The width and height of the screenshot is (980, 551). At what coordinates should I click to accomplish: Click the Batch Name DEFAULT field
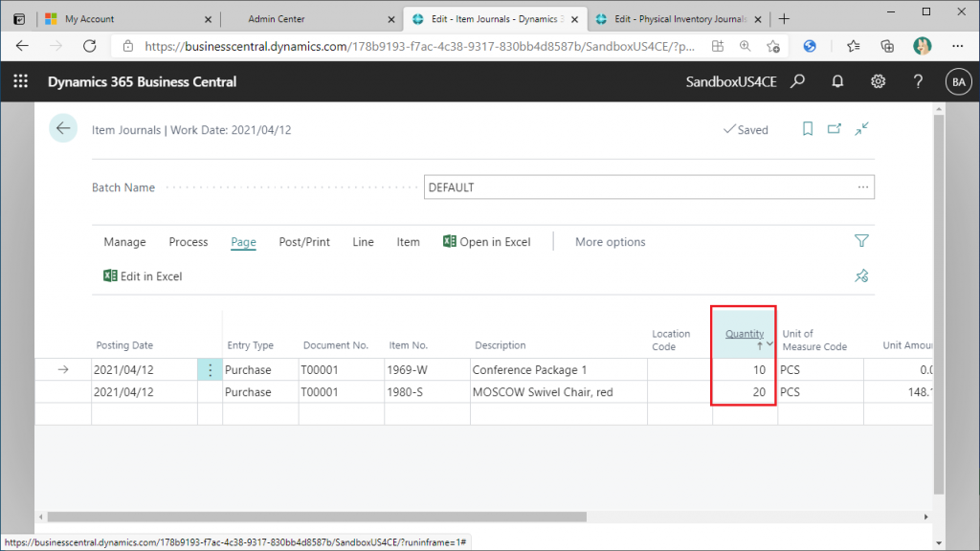[649, 187]
